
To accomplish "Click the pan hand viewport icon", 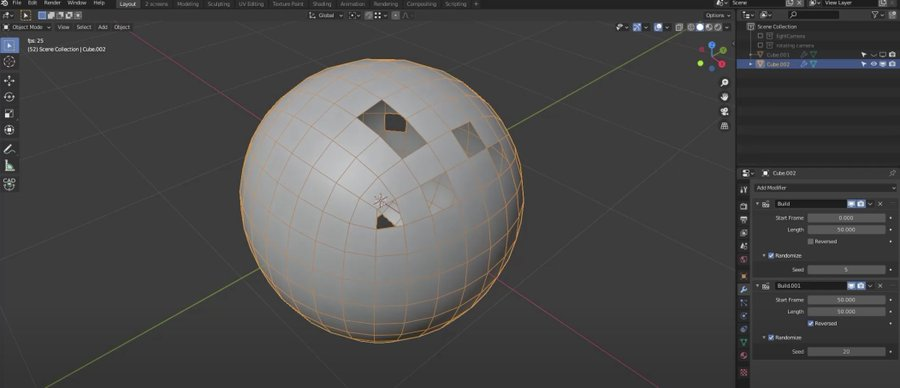I will 724,97.
